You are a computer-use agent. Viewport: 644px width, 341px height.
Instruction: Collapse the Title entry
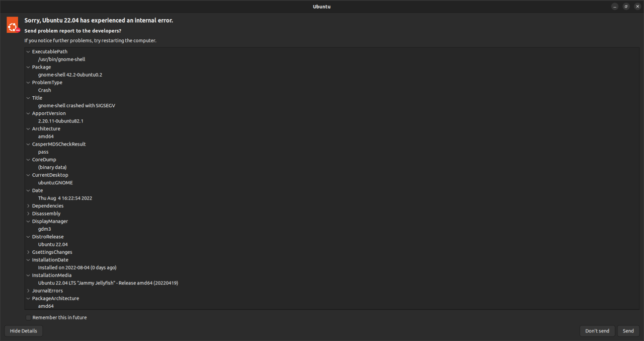[x=28, y=98]
